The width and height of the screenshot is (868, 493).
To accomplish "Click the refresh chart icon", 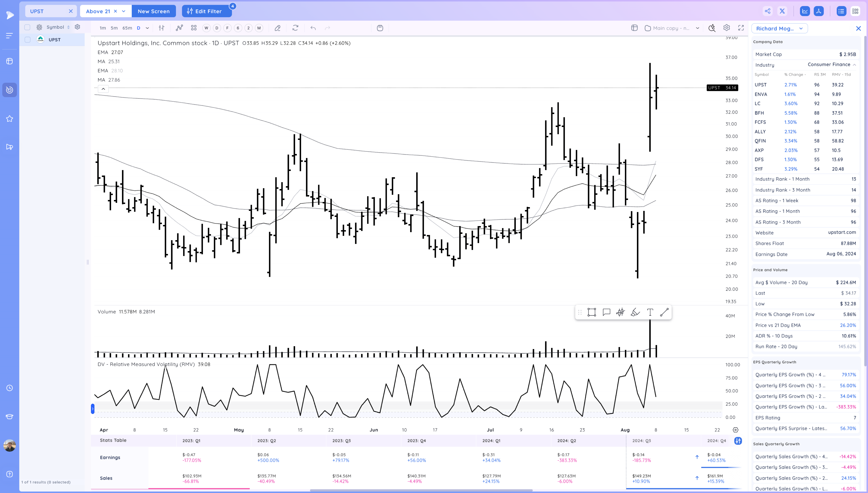I will click(x=295, y=28).
